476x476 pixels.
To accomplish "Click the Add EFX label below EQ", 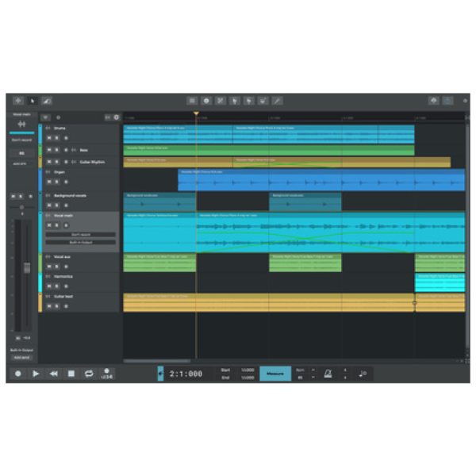I will [20, 164].
